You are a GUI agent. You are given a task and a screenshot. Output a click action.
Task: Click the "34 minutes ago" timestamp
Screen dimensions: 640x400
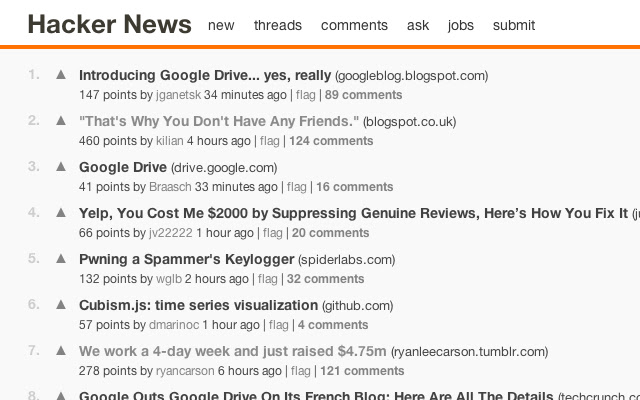coord(245,95)
